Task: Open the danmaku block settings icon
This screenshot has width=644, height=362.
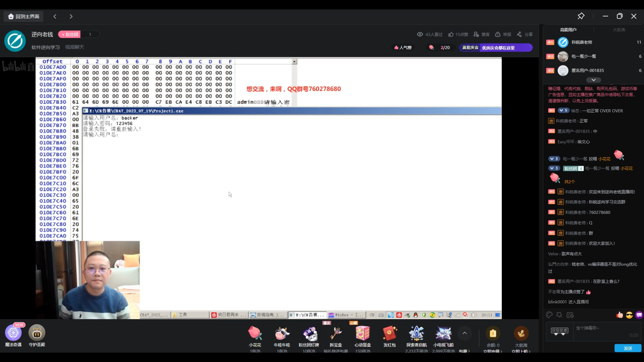Action: [570, 315]
